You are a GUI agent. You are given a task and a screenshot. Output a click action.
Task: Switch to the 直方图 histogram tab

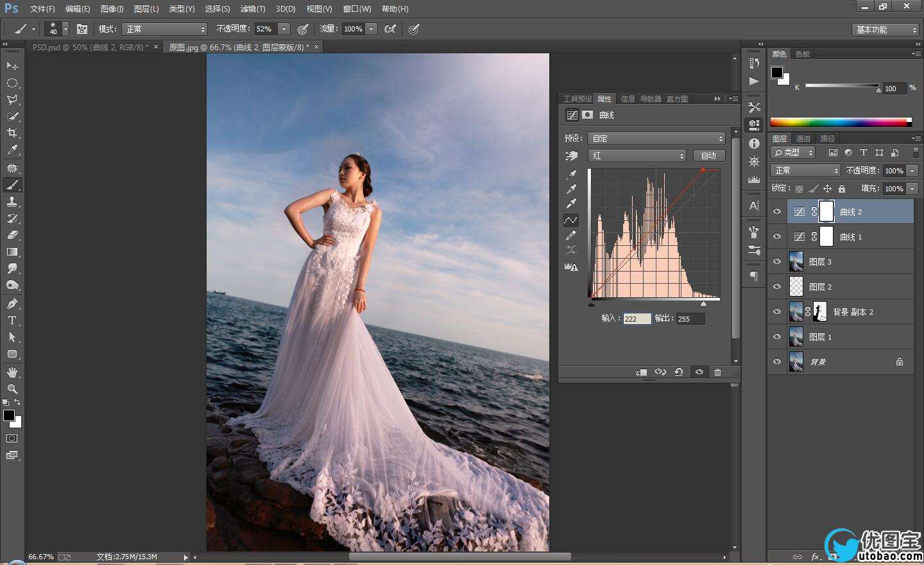677,99
